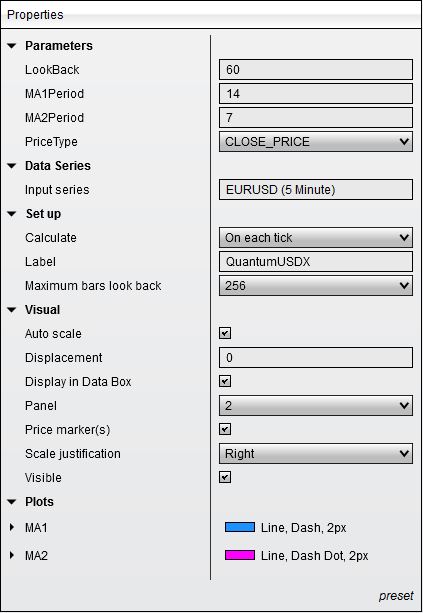Open the Panel dropdown
Viewport: 423px width, 613px height.
click(315, 405)
